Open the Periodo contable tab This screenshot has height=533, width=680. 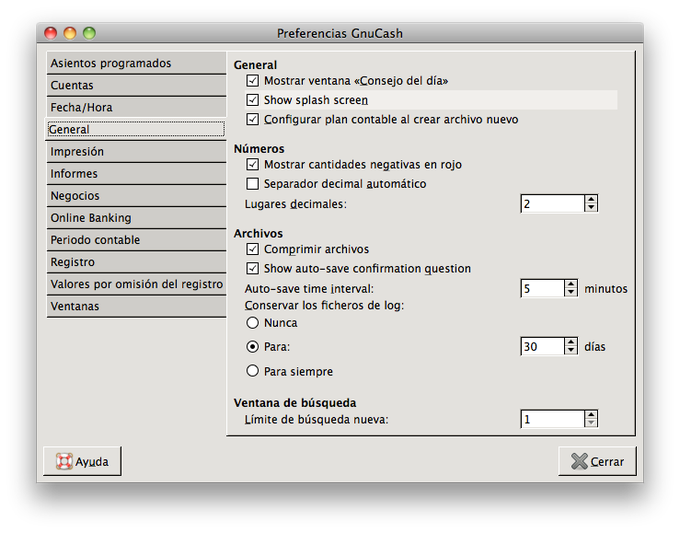[136, 240]
